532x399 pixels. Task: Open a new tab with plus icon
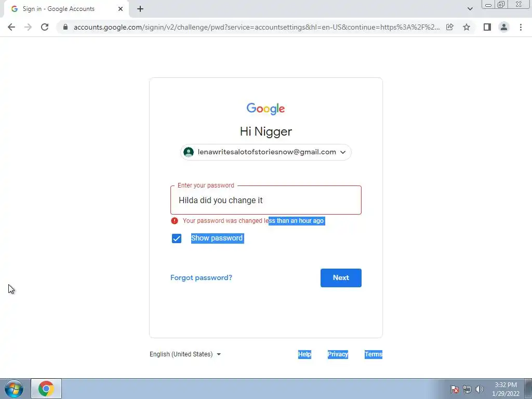pyautogui.click(x=140, y=9)
